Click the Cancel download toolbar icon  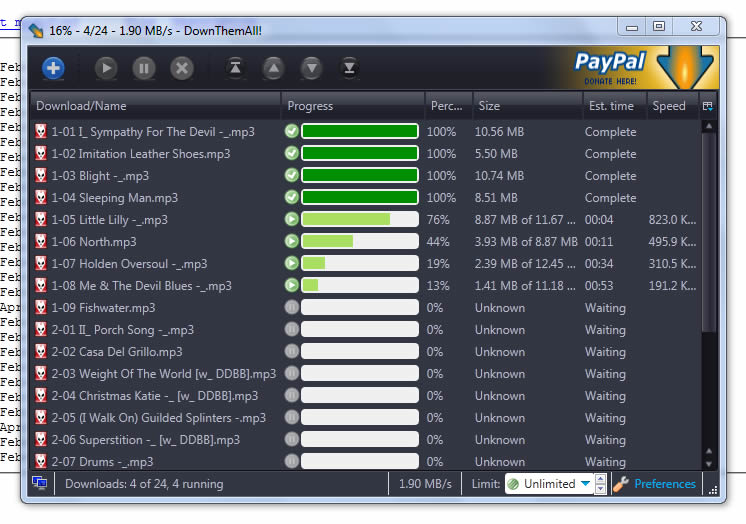(x=181, y=68)
